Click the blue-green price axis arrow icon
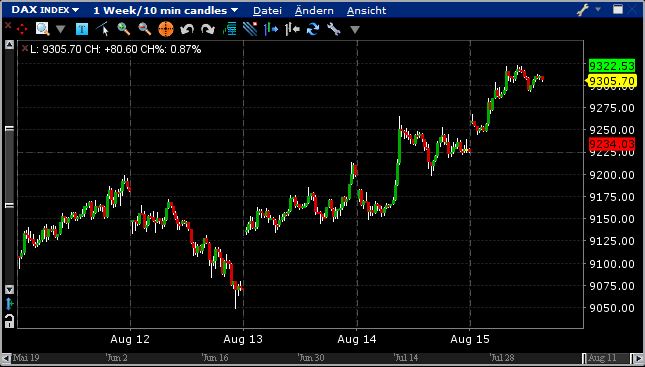 (x=9, y=304)
